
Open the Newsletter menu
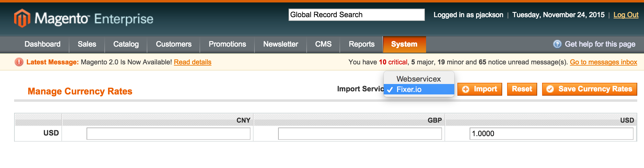281,44
